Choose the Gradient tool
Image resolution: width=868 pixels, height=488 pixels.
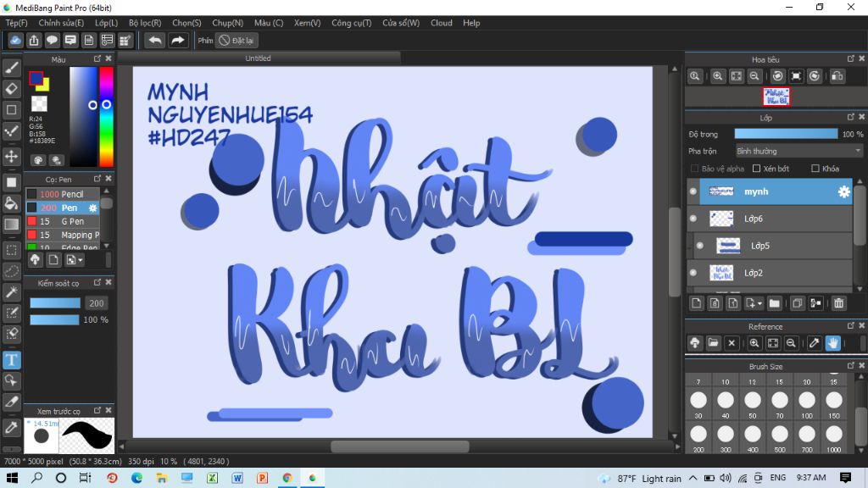click(x=11, y=224)
